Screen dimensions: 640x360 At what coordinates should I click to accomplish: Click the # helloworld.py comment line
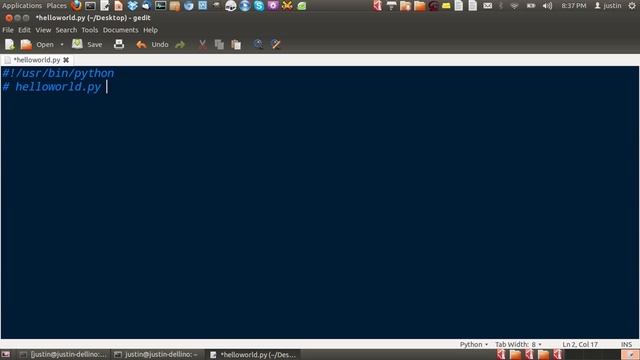[x=52, y=87]
